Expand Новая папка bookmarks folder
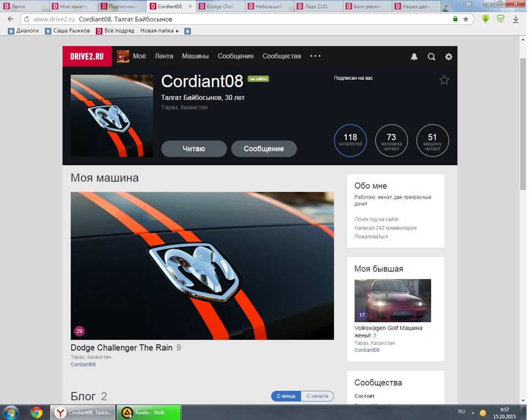Viewport: 529px width, 420px height. tap(159, 31)
